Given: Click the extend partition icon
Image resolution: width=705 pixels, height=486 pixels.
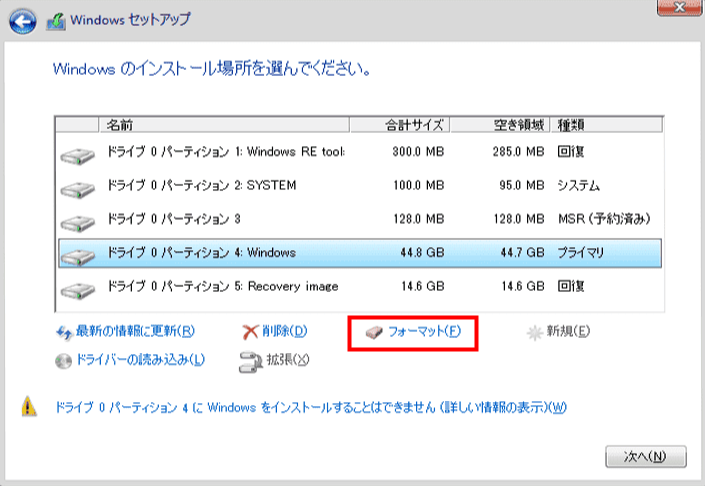Looking at the screenshot, I should 250,362.
